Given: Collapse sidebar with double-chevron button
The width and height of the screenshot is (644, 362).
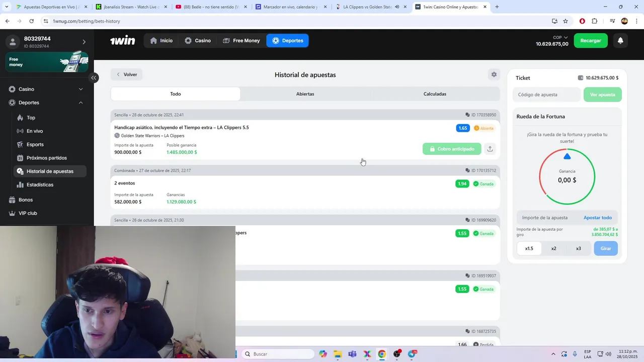Looking at the screenshot, I should tap(94, 77).
